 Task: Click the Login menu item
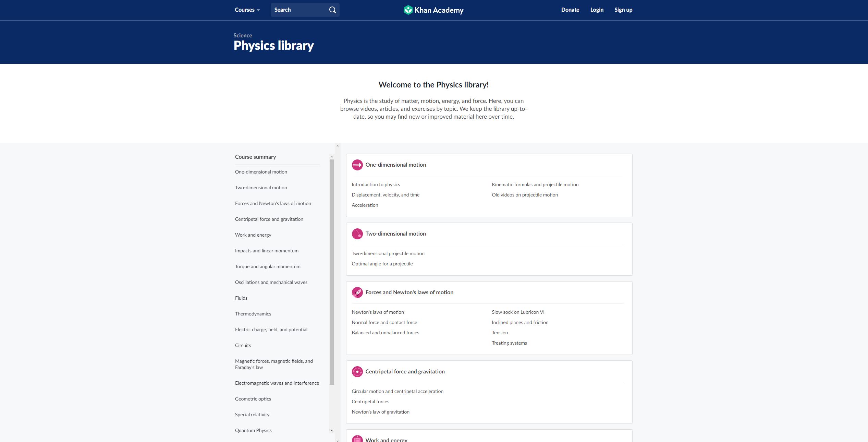[x=597, y=10]
